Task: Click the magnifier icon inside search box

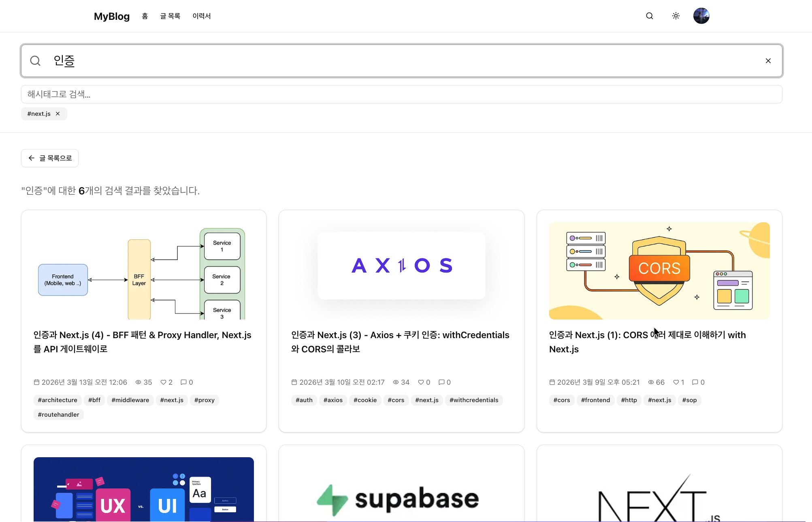Action: point(35,61)
